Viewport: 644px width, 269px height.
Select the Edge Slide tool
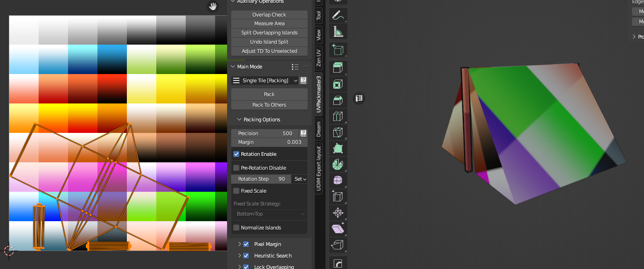point(338,196)
